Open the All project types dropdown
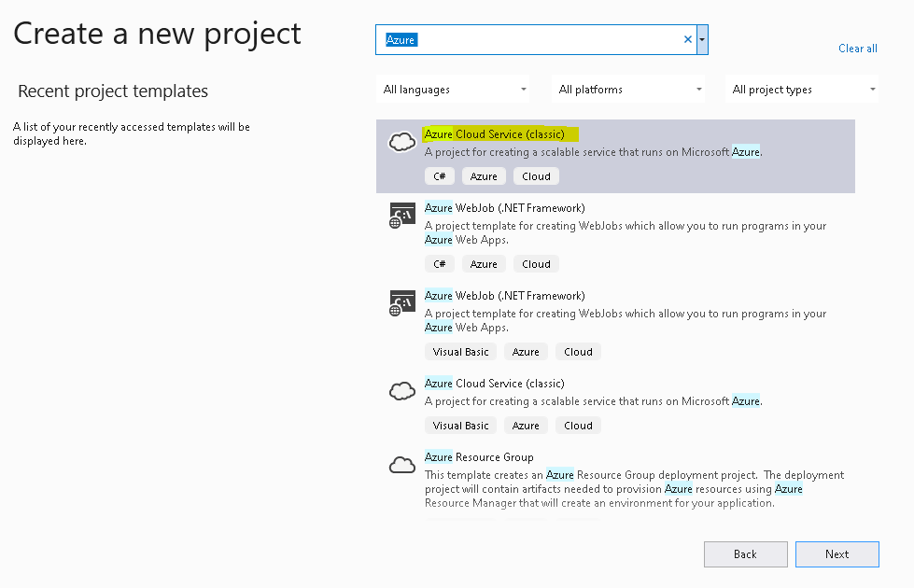 tap(802, 90)
